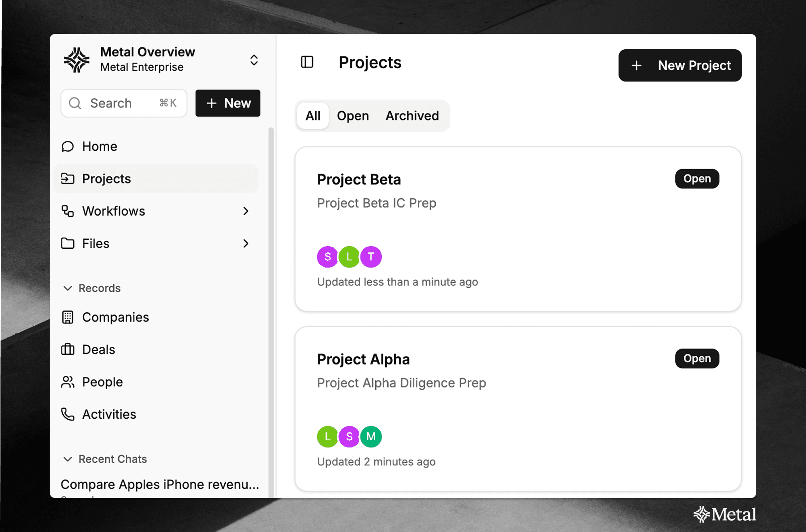Click the M avatar on Project Alpha
806x532 pixels.
[x=371, y=437]
